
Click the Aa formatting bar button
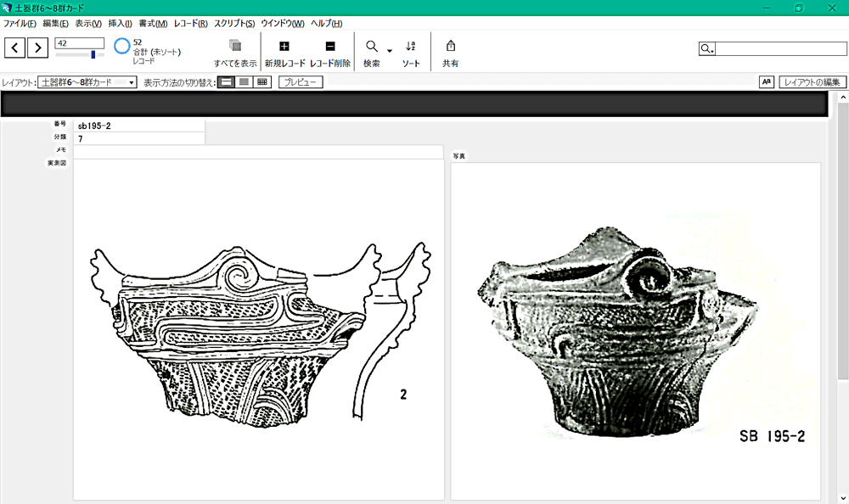click(x=766, y=81)
